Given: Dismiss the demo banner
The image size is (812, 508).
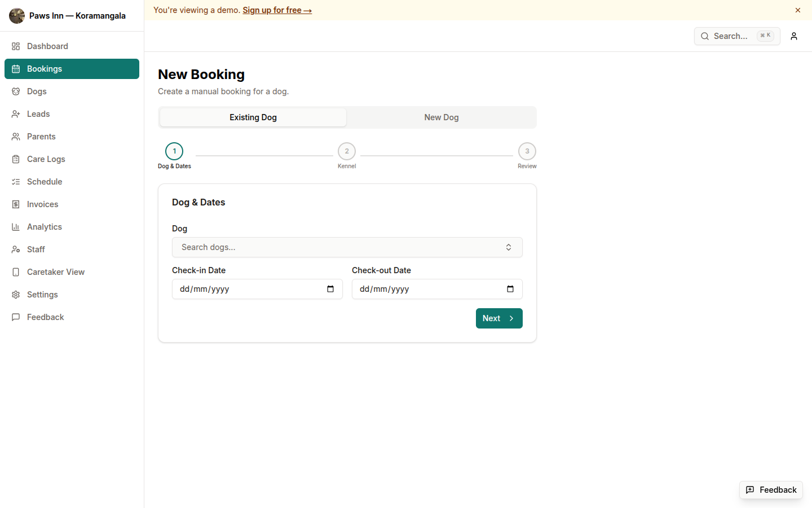Looking at the screenshot, I should click(798, 10).
